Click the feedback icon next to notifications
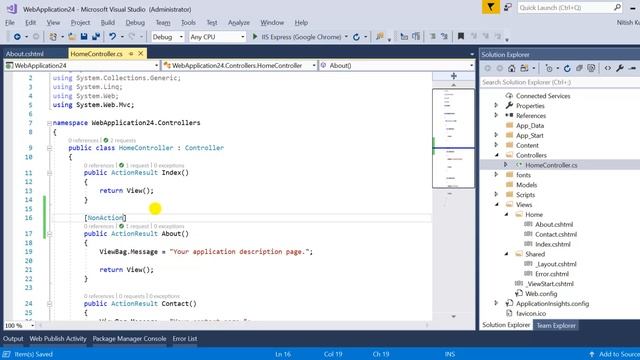Image resolution: width=640 pixels, height=360 pixels. (508, 7)
